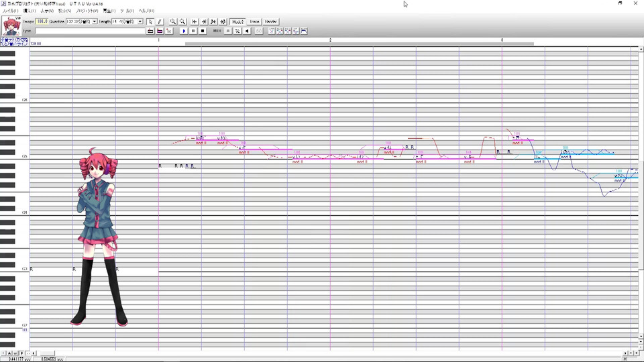Image resolution: width=644 pixels, height=362 pixels.
Task: Toggle the Mode2 button
Action: coord(237,21)
